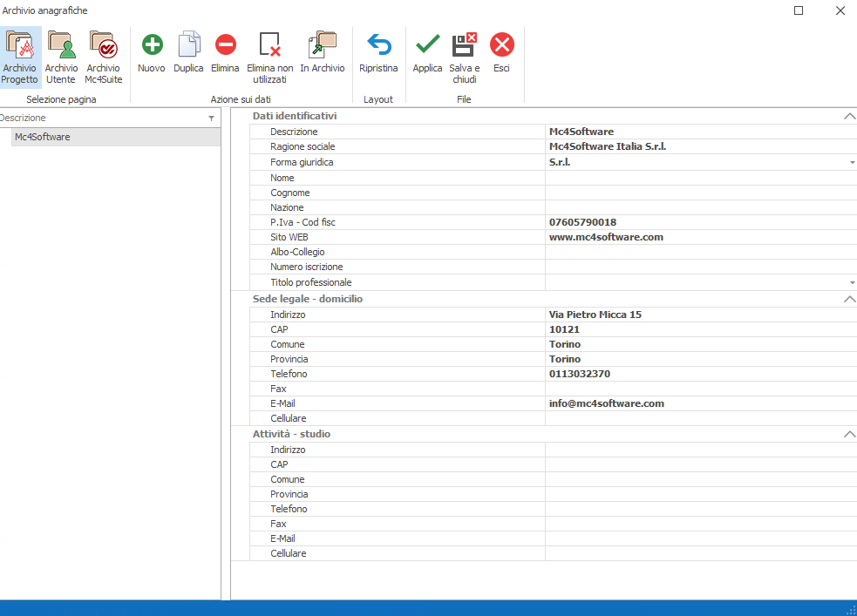Image resolution: width=857 pixels, height=616 pixels.
Task: Click the Dati identificativi section title
Action: point(295,116)
